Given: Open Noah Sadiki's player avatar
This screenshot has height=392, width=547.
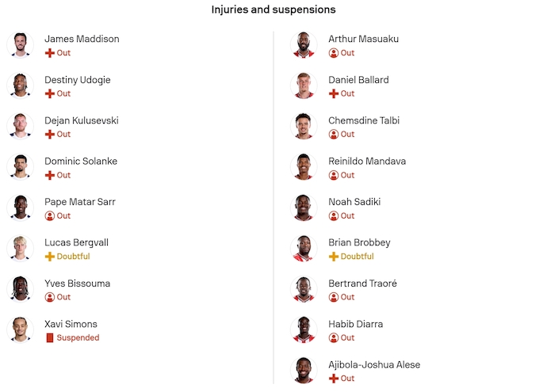Looking at the screenshot, I should pyautogui.click(x=304, y=207).
